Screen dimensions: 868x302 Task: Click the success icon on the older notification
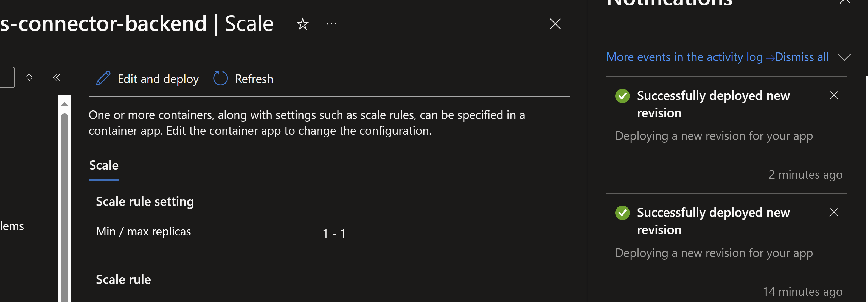click(622, 213)
